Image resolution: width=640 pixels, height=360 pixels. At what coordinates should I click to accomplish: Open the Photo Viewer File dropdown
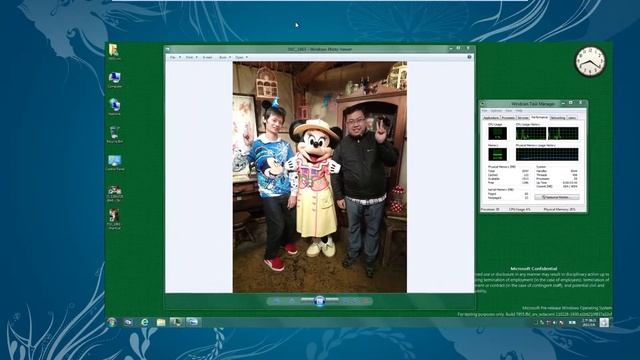(175, 57)
